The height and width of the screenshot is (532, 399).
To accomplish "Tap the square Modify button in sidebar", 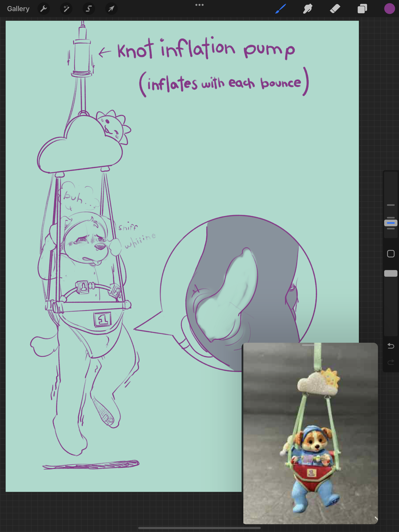I will 391,254.
